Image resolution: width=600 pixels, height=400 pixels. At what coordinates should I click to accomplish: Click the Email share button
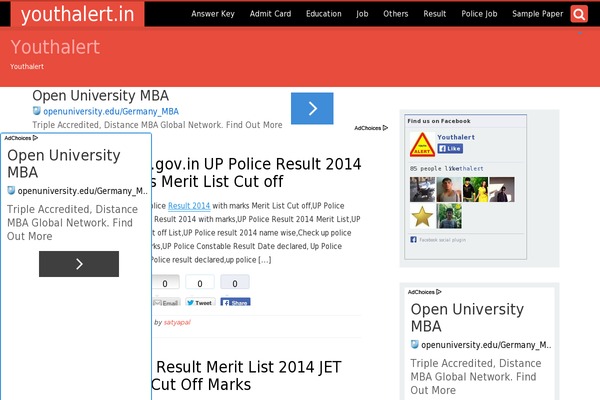166,302
